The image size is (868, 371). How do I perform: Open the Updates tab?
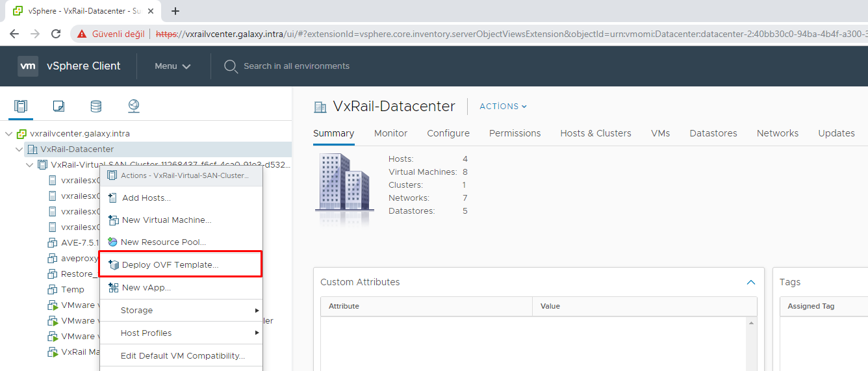pos(836,133)
